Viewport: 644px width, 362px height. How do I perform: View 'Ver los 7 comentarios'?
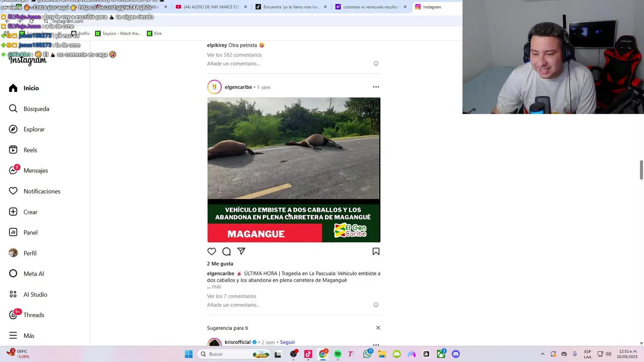click(x=231, y=296)
